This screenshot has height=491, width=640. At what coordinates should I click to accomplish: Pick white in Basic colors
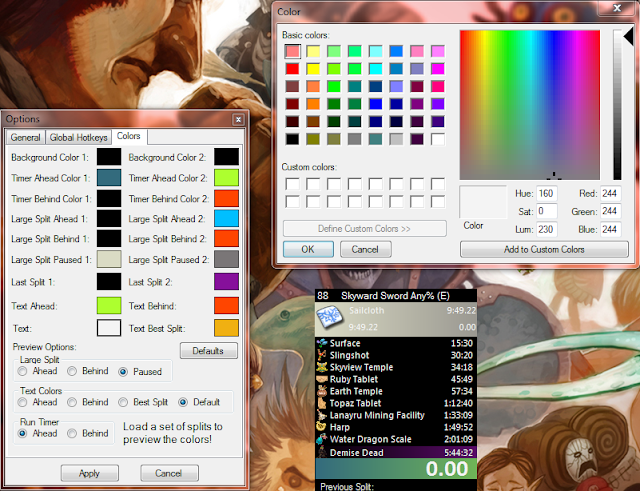point(438,139)
